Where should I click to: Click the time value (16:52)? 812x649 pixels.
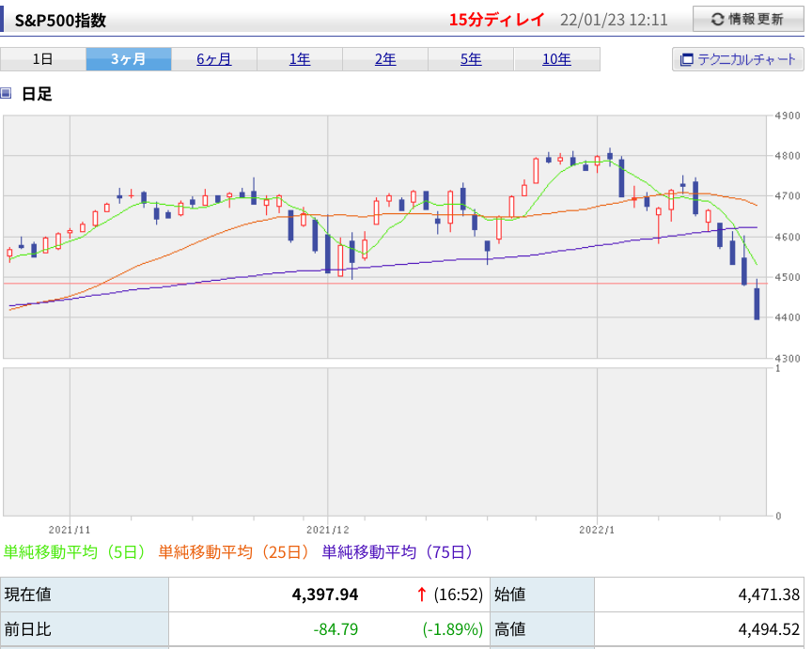(x=459, y=595)
